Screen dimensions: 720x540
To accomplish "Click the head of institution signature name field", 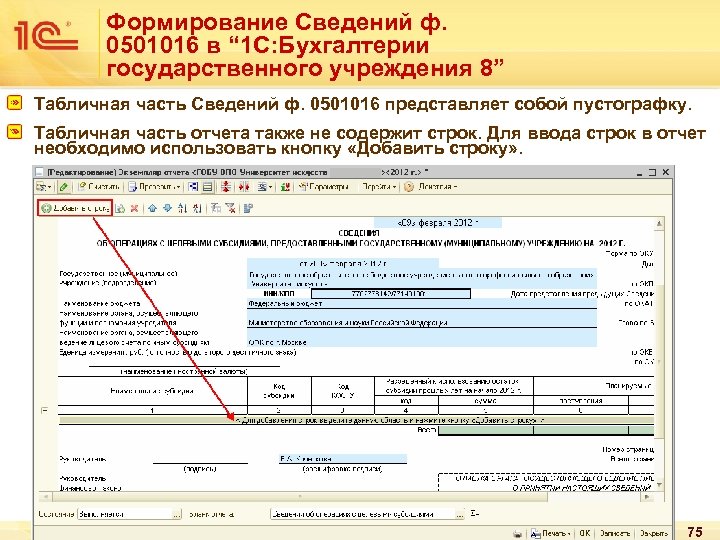I will click(x=343, y=458).
